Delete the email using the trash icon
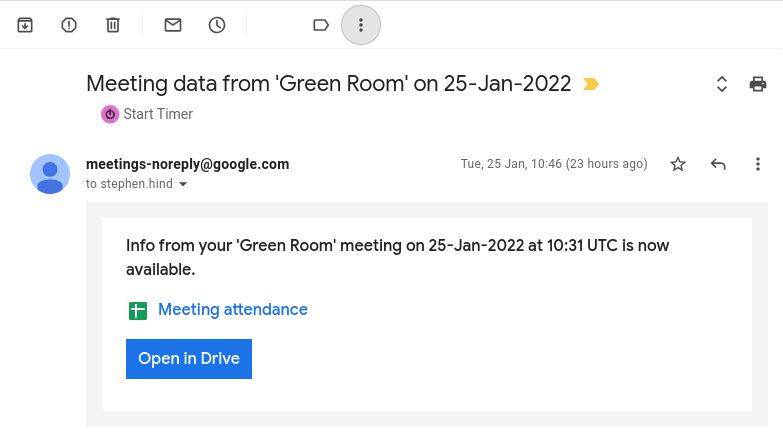The image size is (783, 442). [x=113, y=25]
